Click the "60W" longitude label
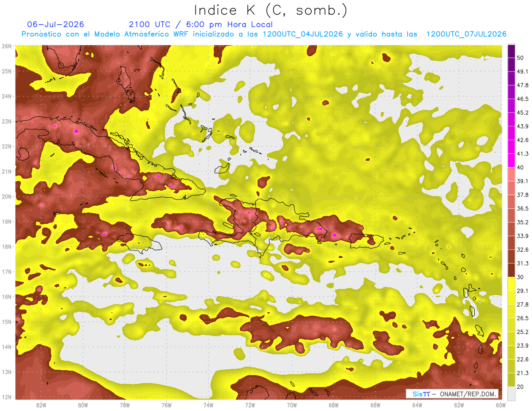 pos(501,405)
